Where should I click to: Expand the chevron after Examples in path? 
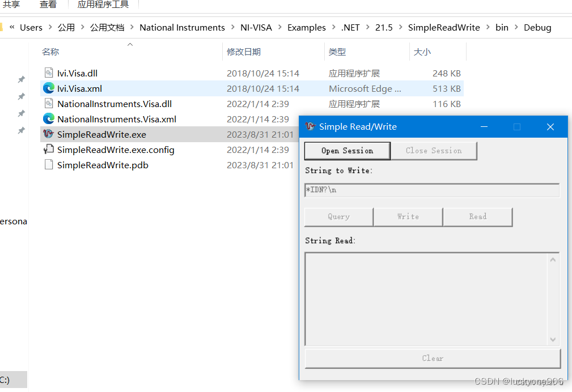[x=333, y=27]
